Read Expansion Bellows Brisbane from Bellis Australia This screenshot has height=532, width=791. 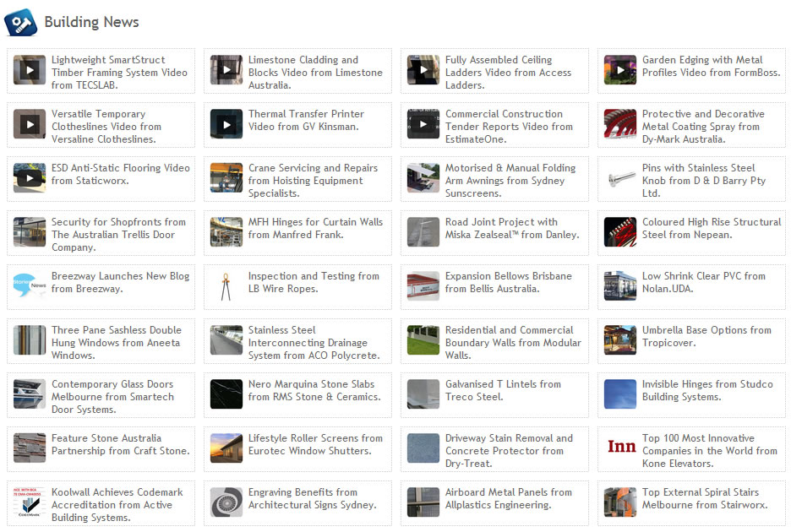[x=509, y=282]
